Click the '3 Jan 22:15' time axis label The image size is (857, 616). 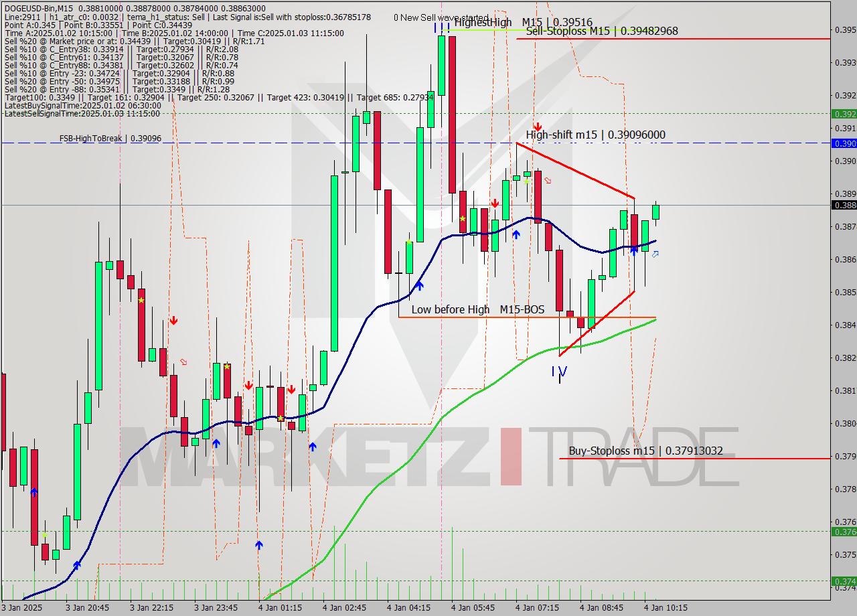pos(152,608)
